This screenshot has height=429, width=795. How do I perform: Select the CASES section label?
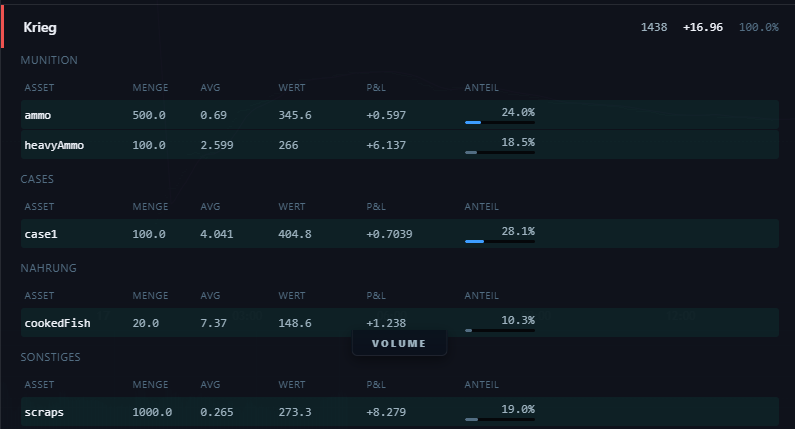click(x=37, y=180)
